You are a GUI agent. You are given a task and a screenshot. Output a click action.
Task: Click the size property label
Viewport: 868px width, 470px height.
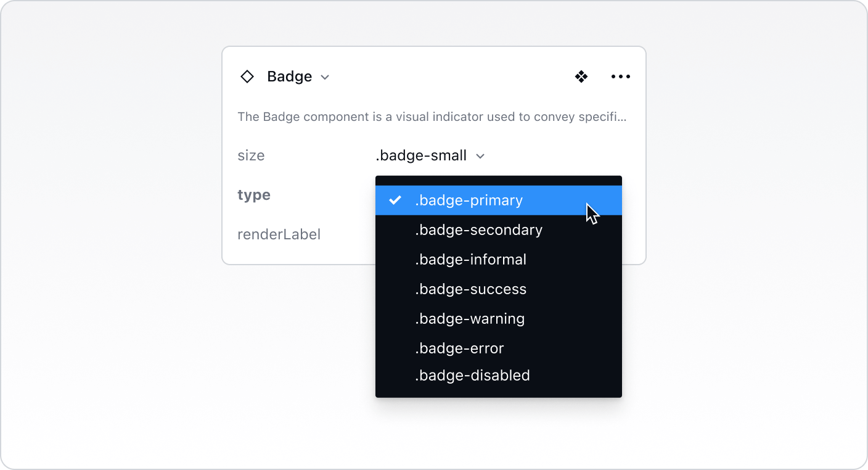(251, 155)
